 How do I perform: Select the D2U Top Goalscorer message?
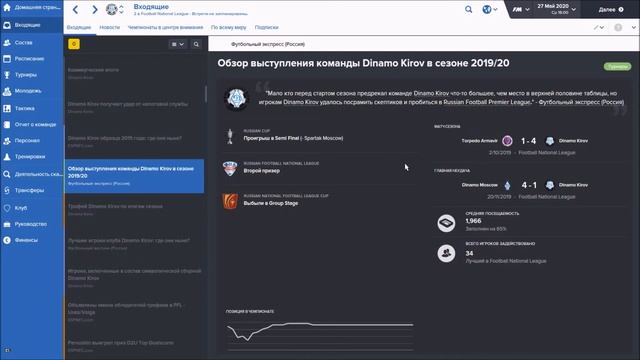tap(134, 346)
